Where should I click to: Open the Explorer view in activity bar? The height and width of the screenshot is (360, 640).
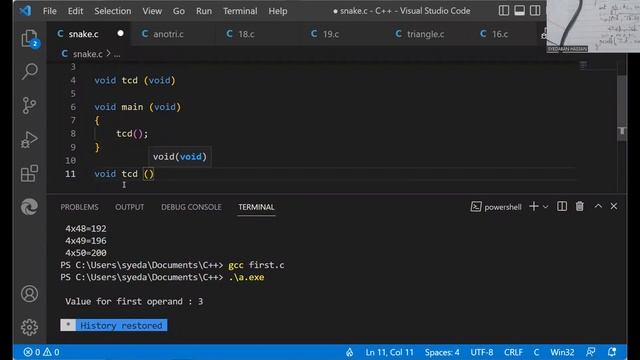click(29, 38)
